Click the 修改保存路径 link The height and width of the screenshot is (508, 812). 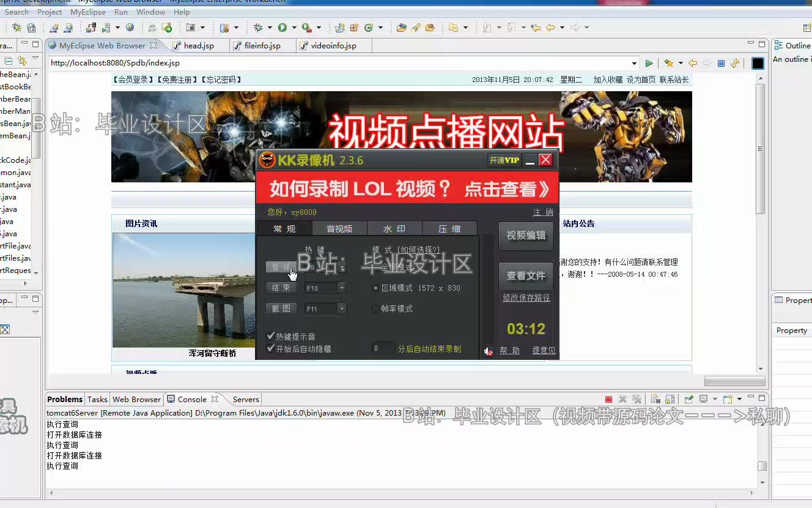click(x=526, y=297)
